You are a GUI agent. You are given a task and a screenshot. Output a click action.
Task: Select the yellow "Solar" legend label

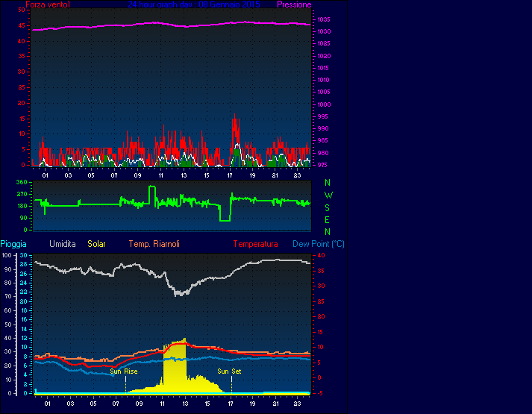point(96,244)
